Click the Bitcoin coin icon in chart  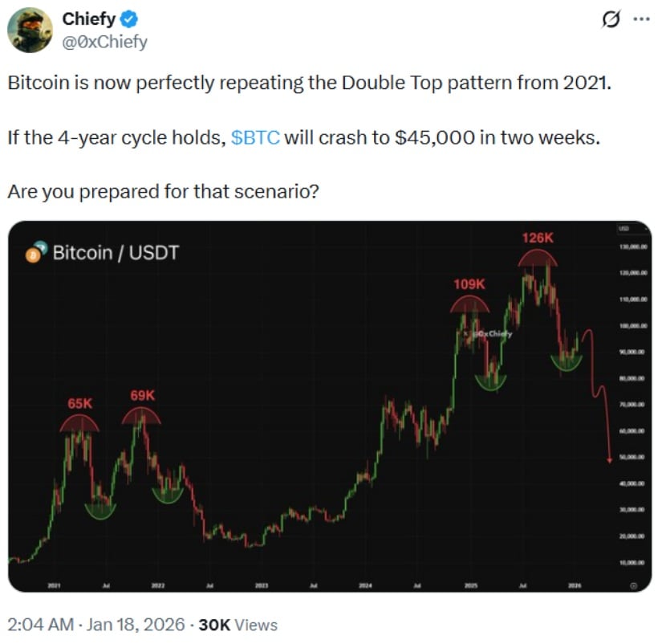[33, 254]
